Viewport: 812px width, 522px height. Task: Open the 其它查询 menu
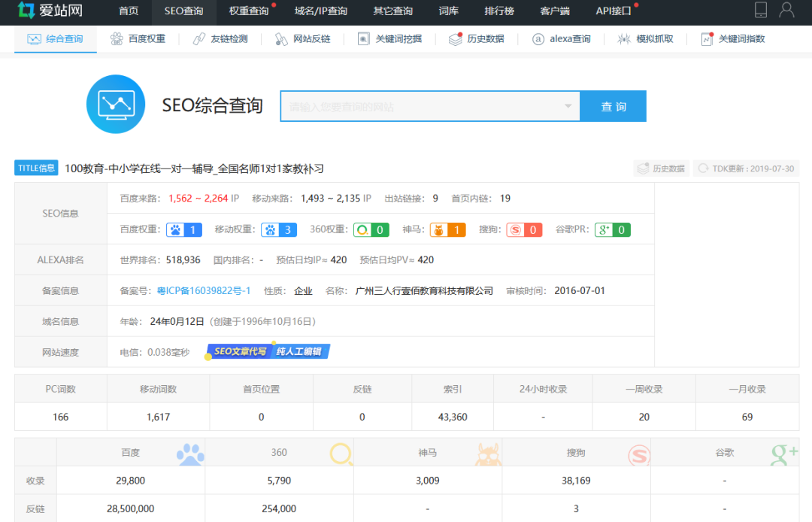pyautogui.click(x=392, y=11)
